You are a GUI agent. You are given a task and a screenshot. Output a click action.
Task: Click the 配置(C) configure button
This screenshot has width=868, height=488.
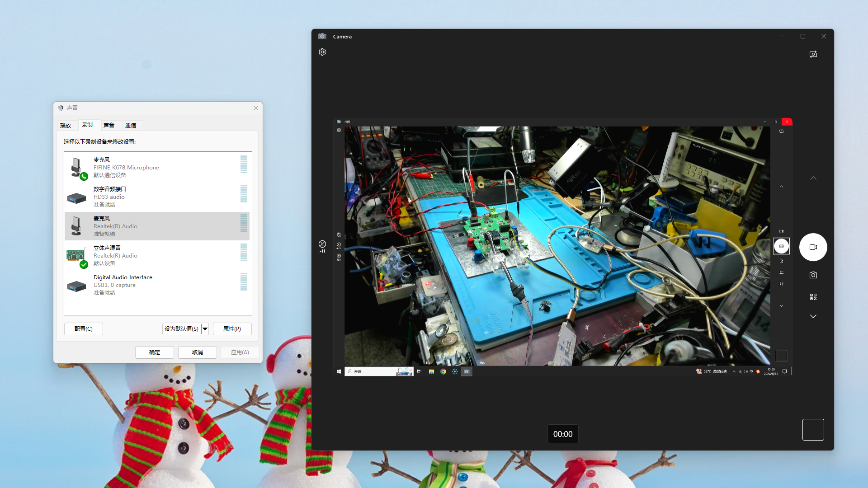coord(84,329)
